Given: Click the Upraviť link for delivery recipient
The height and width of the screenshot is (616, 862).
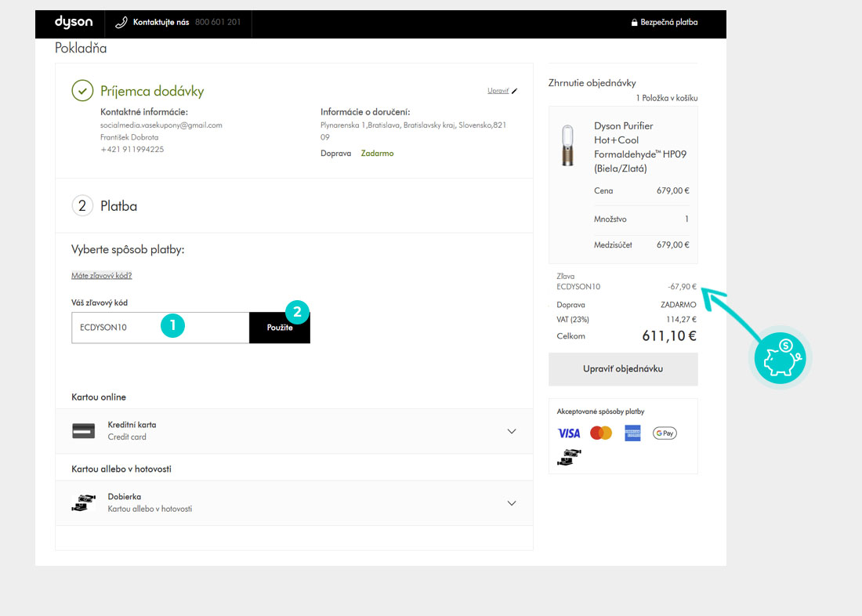Looking at the screenshot, I should click(498, 91).
